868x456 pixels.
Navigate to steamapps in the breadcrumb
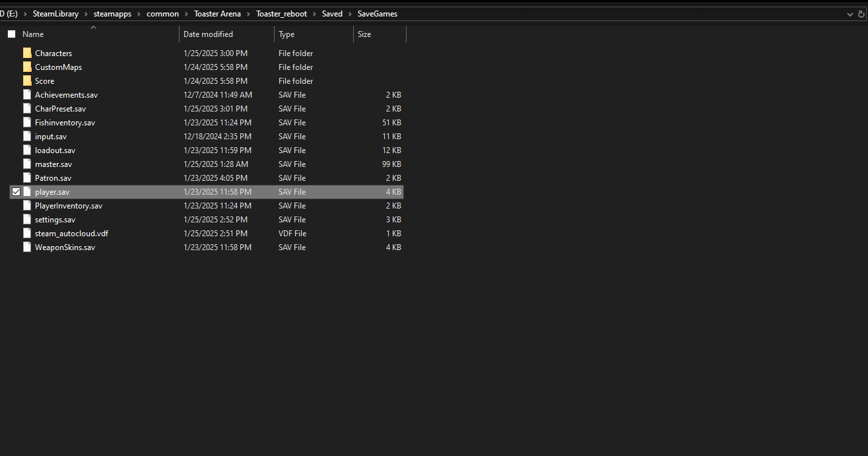[112, 14]
